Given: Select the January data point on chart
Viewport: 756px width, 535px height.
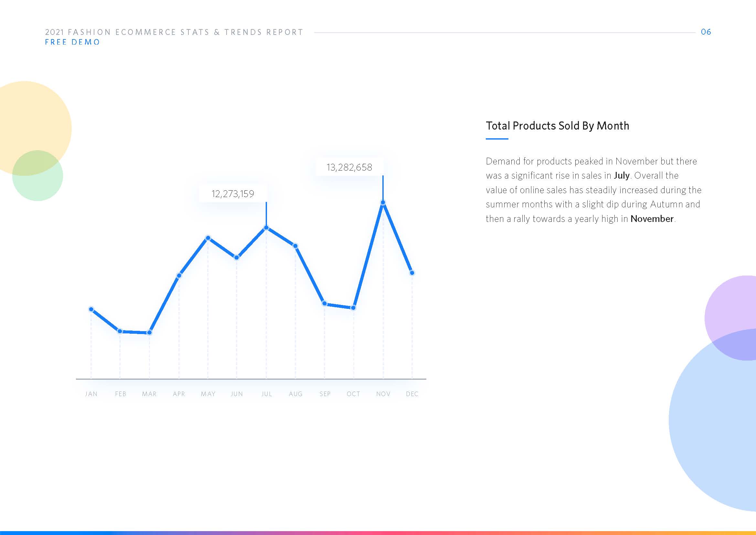Looking at the screenshot, I should 91,309.
